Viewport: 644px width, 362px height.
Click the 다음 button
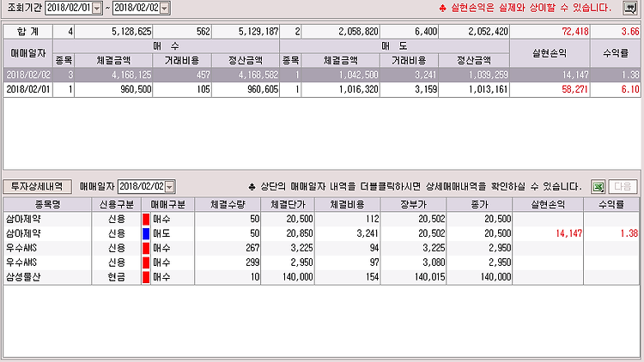click(x=623, y=187)
